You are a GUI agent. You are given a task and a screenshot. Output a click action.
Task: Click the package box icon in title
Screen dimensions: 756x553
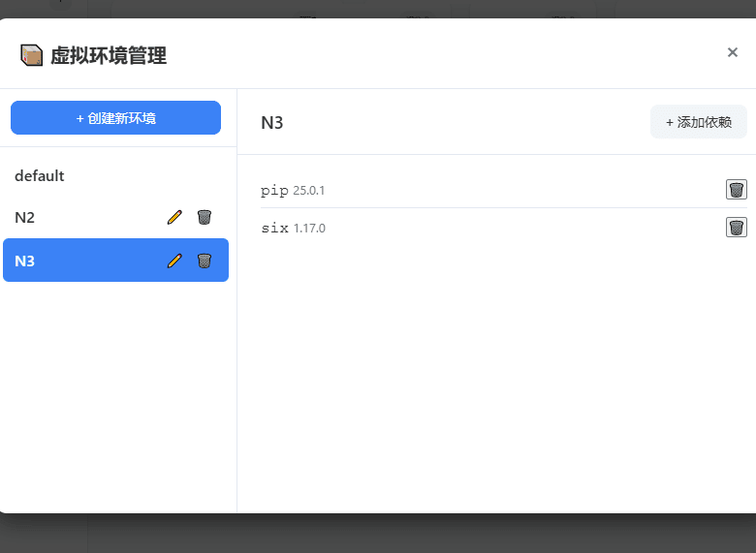32,55
